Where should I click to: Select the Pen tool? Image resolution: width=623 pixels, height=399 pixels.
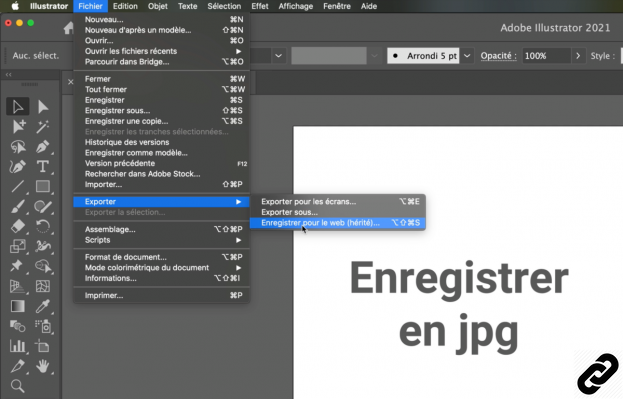(43, 147)
